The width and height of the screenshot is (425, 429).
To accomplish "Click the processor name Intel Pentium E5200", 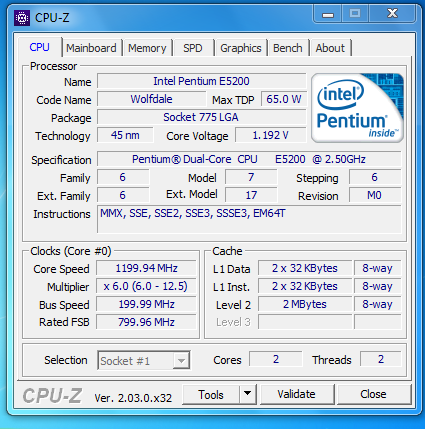I will 201,81.
